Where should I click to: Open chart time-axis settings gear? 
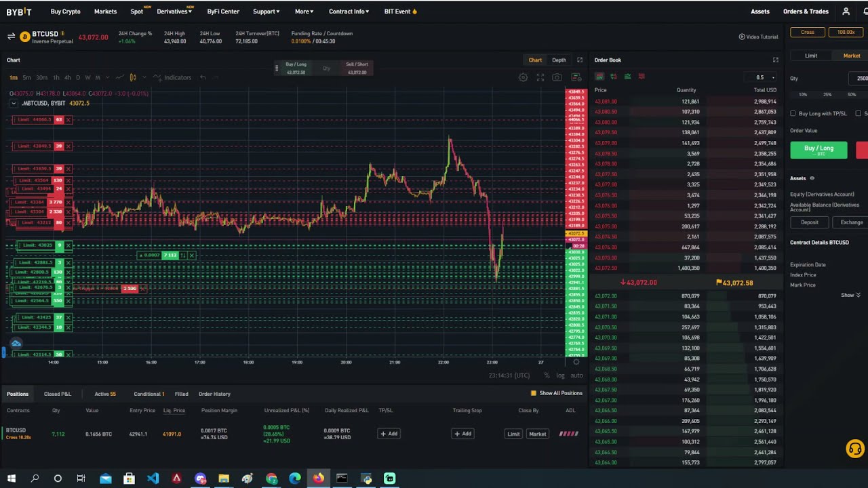pyautogui.click(x=576, y=363)
